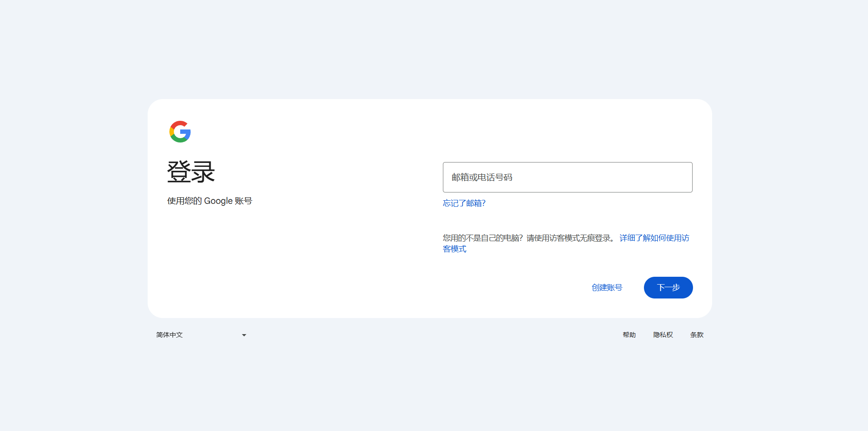
Task: Click the downward chevron next to 简体中文
Action: [244, 335]
